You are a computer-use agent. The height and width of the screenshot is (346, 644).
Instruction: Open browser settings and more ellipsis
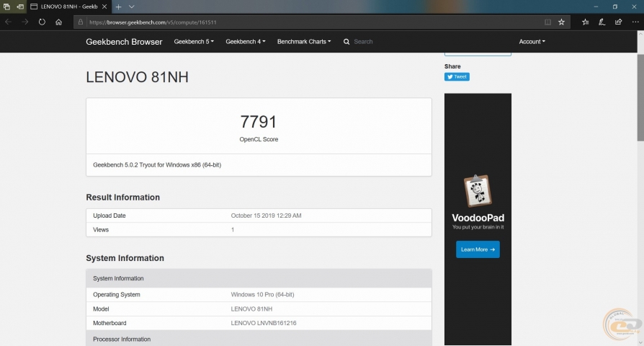[x=635, y=22]
